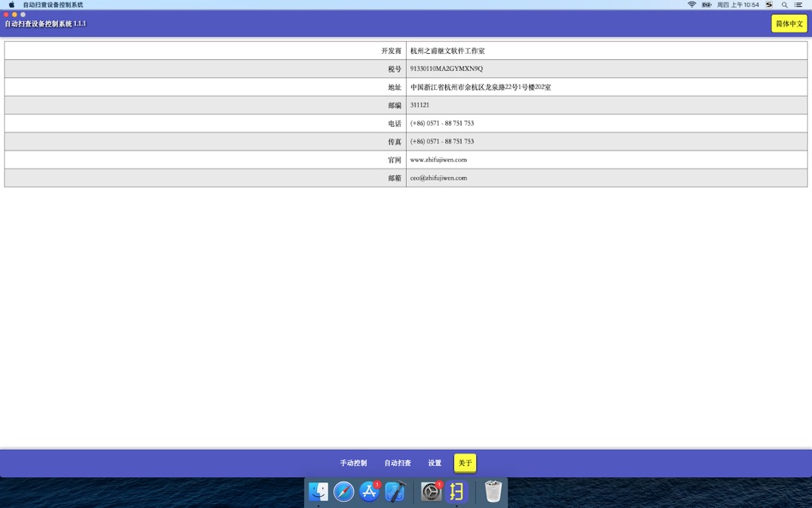This screenshot has height=508, width=812.
Task: Click the www.zhifujiwen.com website value
Action: tap(438, 160)
